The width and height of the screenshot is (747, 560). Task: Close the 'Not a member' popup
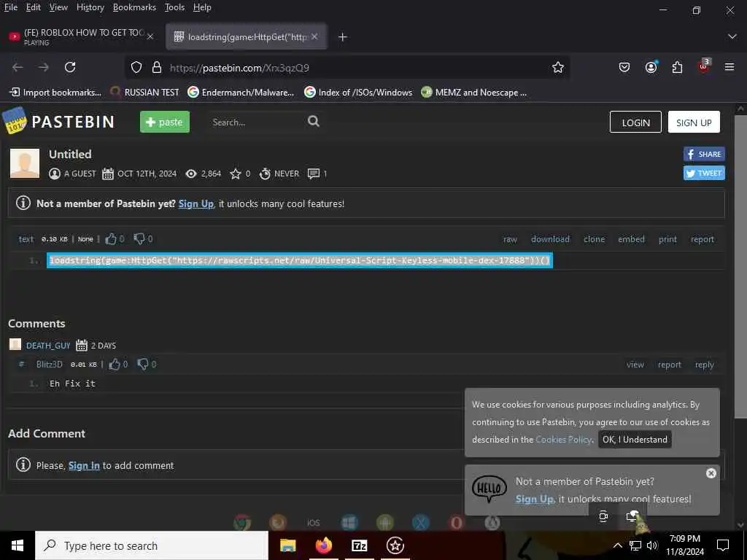click(711, 473)
